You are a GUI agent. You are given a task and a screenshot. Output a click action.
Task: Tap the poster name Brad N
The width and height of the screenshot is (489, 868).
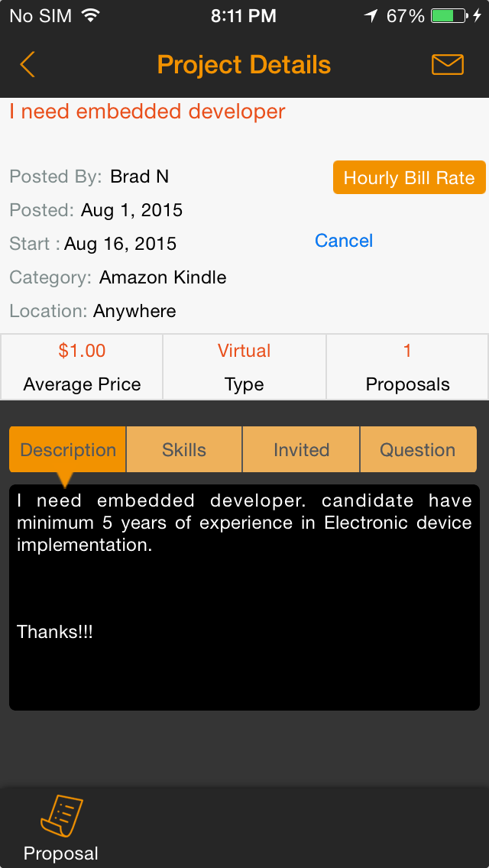click(139, 176)
